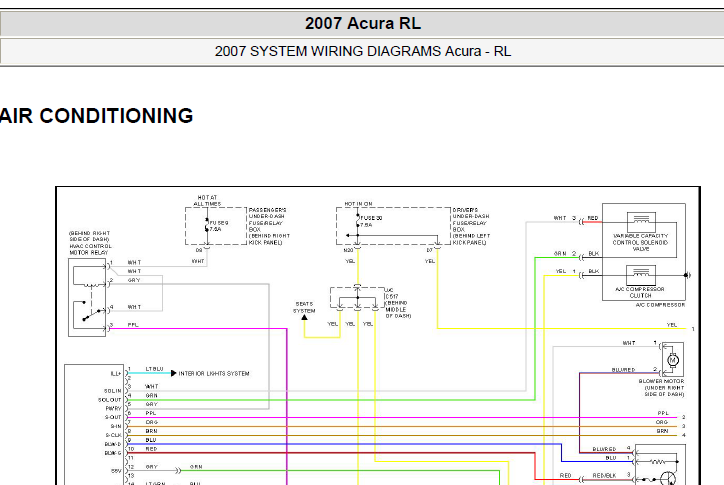Click the "(BEHIND RIGHT SIDE OF DASH)" note
The height and width of the screenshot is (485, 724).
coord(90,236)
